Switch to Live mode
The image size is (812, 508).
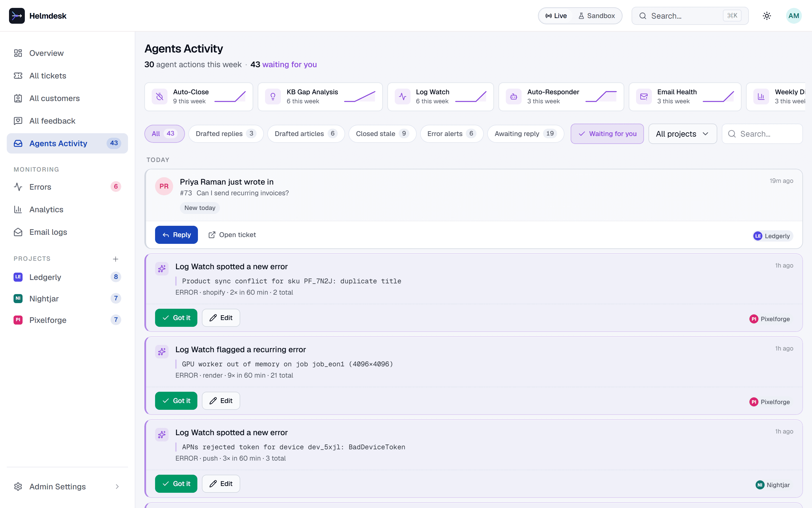pos(556,16)
